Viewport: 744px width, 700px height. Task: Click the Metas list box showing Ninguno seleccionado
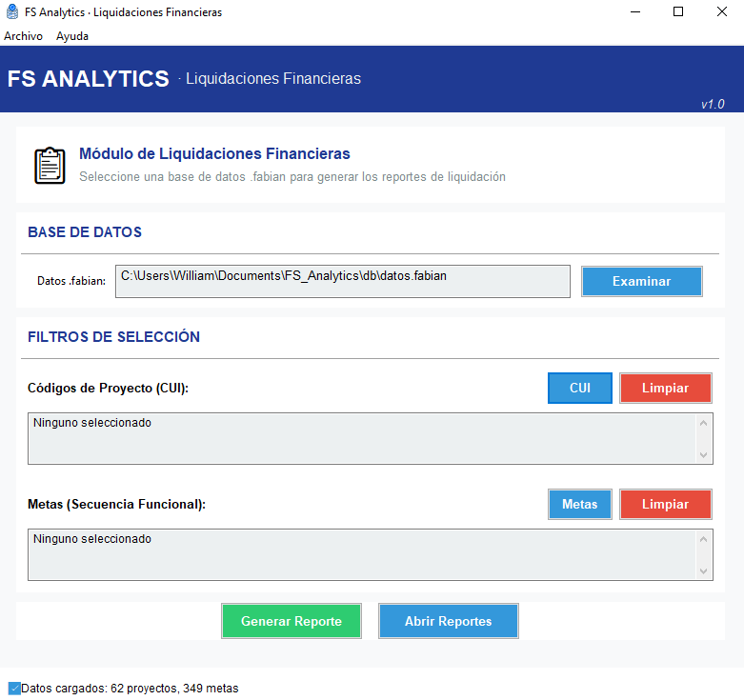click(x=371, y=554)
